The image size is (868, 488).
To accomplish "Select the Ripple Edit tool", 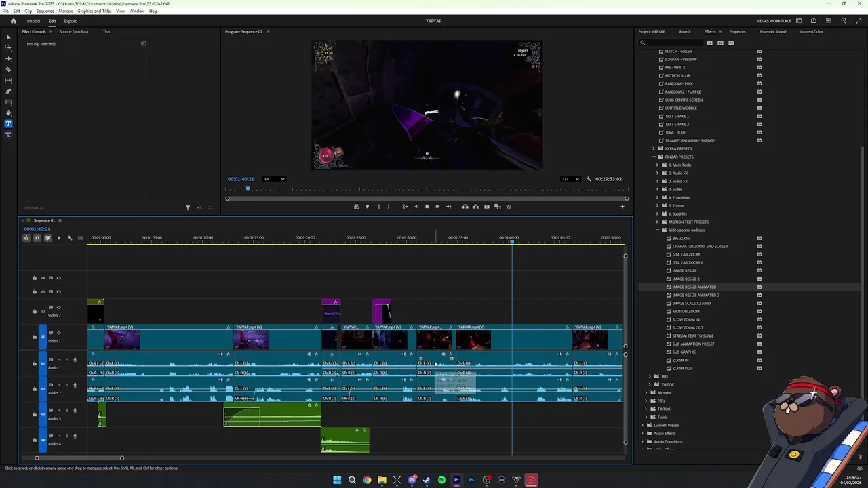I will pyautogui.click(x=8, y=58).
